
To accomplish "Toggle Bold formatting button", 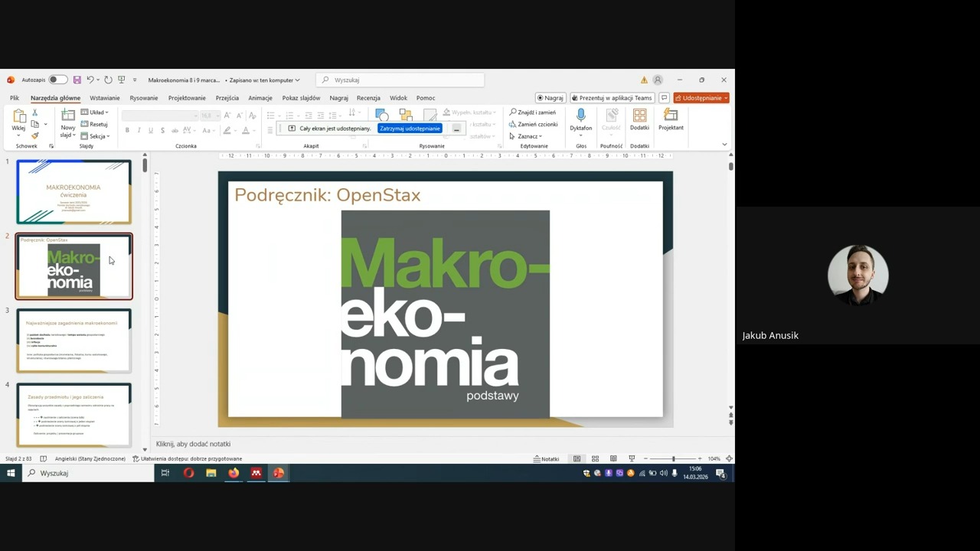I will coord(127,131).
